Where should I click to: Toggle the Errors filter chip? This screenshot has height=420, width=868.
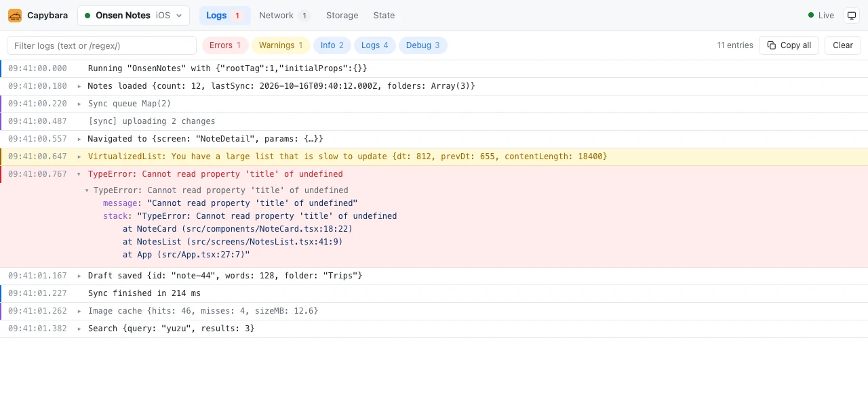tap(225, 45)
